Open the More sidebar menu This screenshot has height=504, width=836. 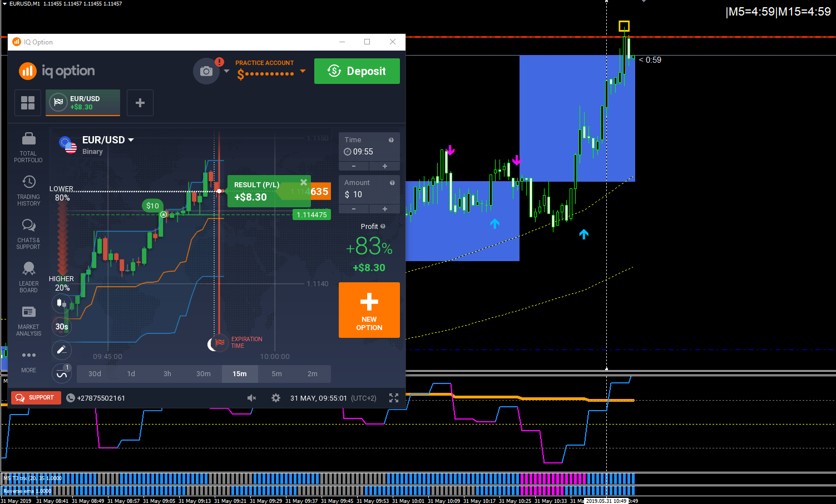(x=28, y=361)
